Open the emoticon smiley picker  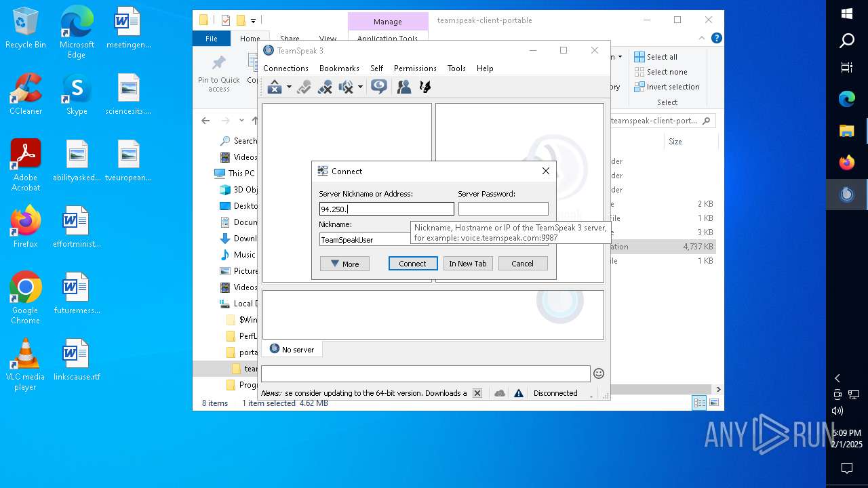[x=599, y=373]
